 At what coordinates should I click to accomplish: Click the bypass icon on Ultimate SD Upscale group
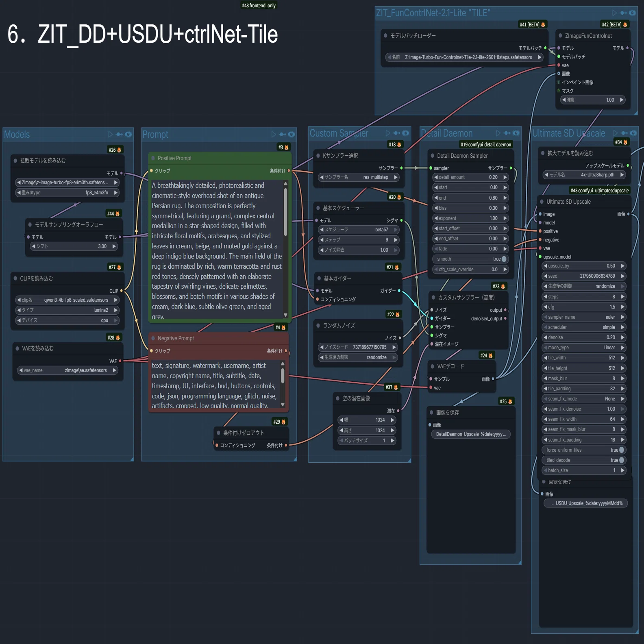point(624,133)
